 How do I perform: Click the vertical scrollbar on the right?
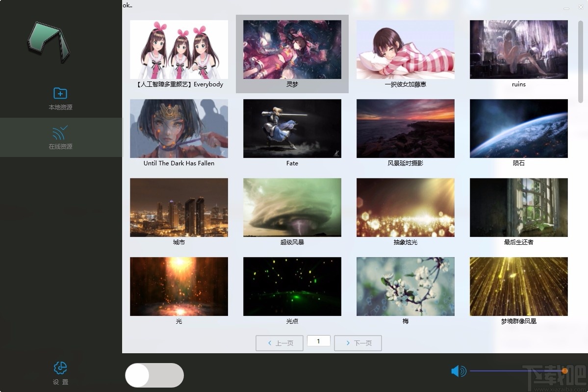581,62
